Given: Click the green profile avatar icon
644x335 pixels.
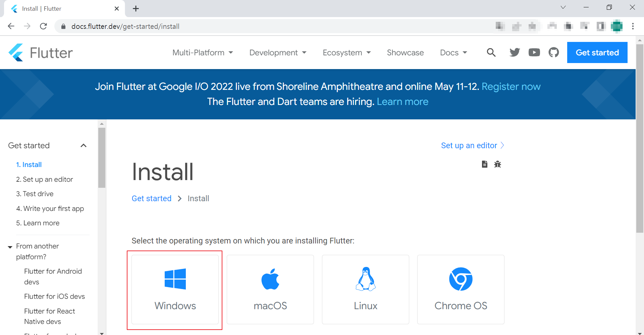Looking at the screenshot, I should coord(617,26).
